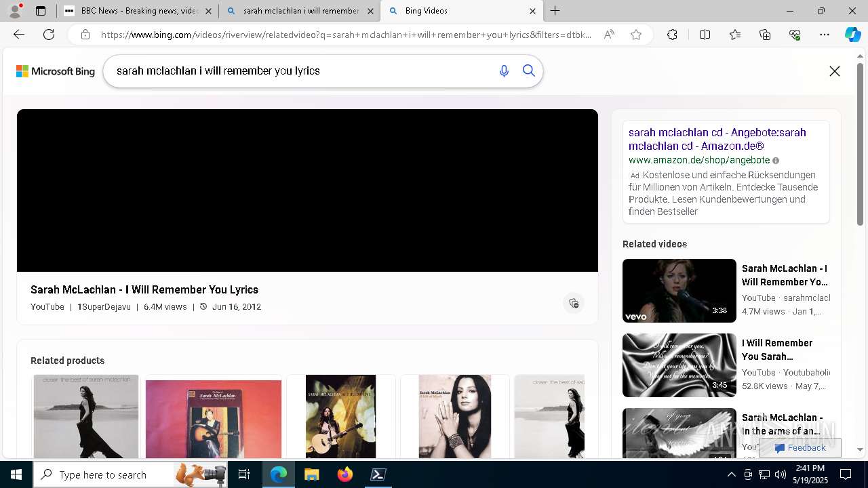
Task: Click the Microsoft Bing logo
Action: click(56, 71)
